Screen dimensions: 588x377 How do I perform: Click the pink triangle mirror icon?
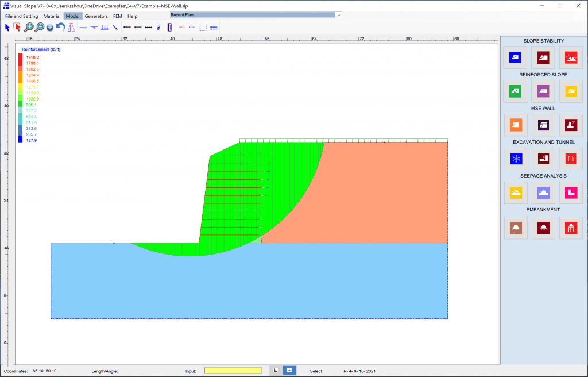pyautogui.click(x=71, y=28)
